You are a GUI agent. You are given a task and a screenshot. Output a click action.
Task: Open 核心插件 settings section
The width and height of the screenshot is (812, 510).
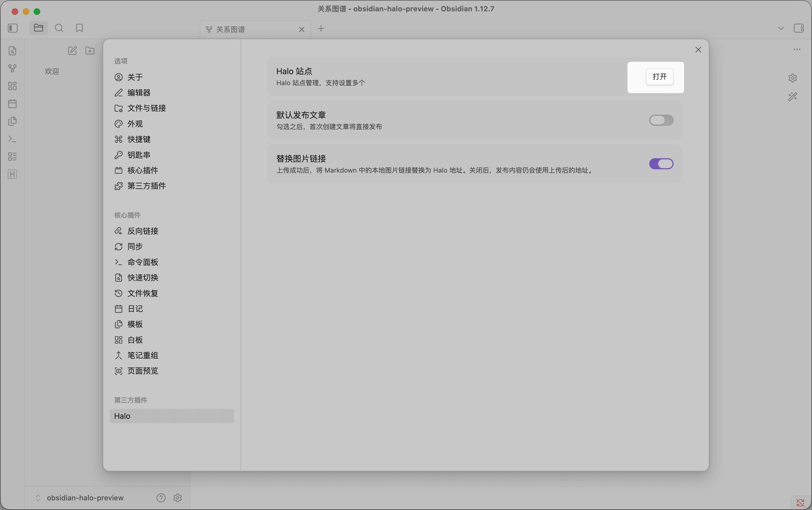(x=172, y=170)
